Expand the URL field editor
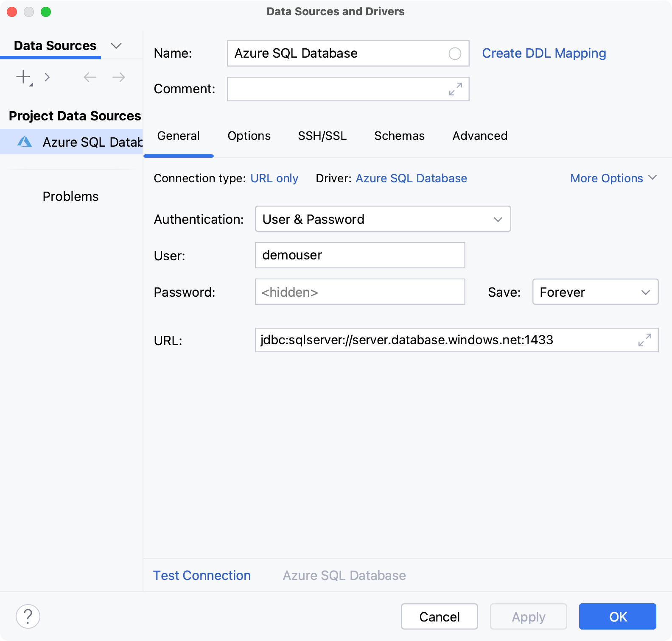 (x=645, y=340)
